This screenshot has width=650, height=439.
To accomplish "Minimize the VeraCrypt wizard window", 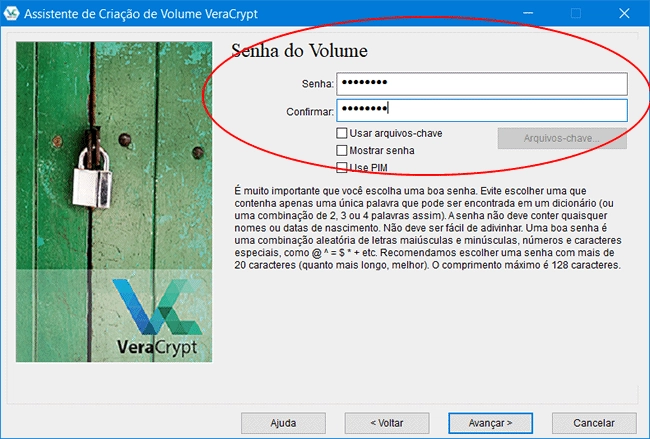I will 528,13.
